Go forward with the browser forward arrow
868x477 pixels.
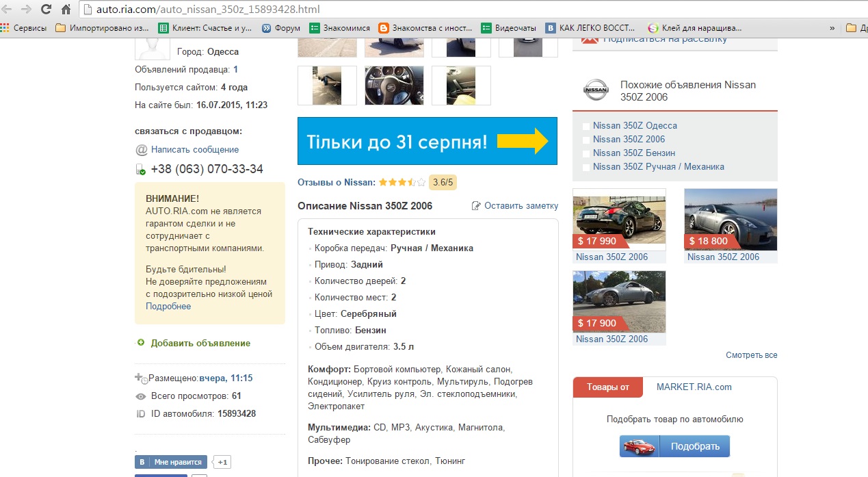[x=25, y=10]
